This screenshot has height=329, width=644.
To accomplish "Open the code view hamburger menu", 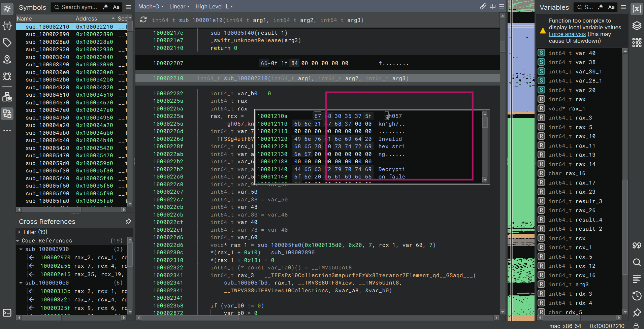I will click(502, 6).
